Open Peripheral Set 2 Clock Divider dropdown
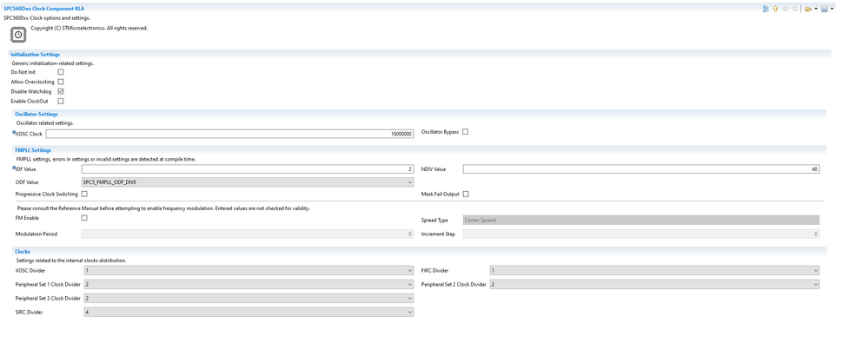This screenshot has width=868, height=363. 655,285
